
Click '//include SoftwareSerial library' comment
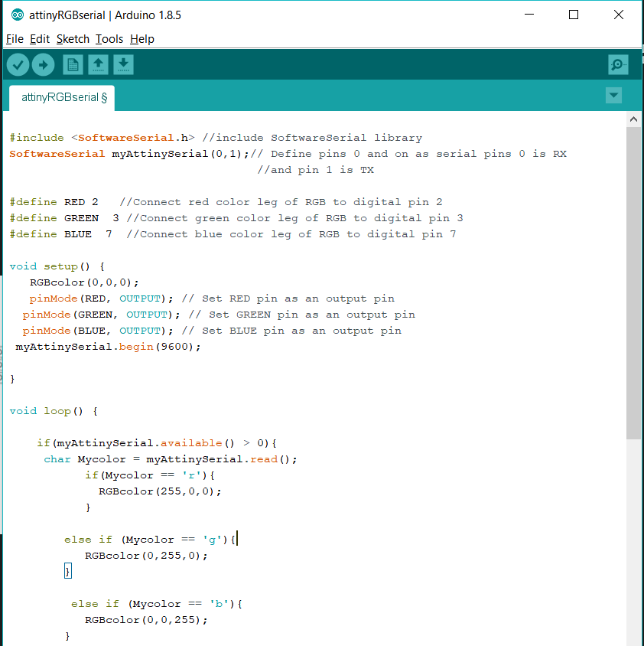[x=312, y=138]
